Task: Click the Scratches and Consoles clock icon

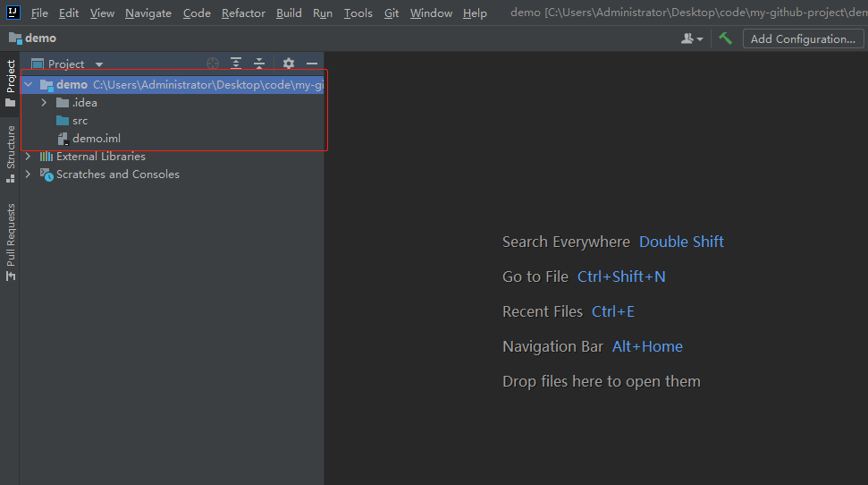Action: click(46, 174)
